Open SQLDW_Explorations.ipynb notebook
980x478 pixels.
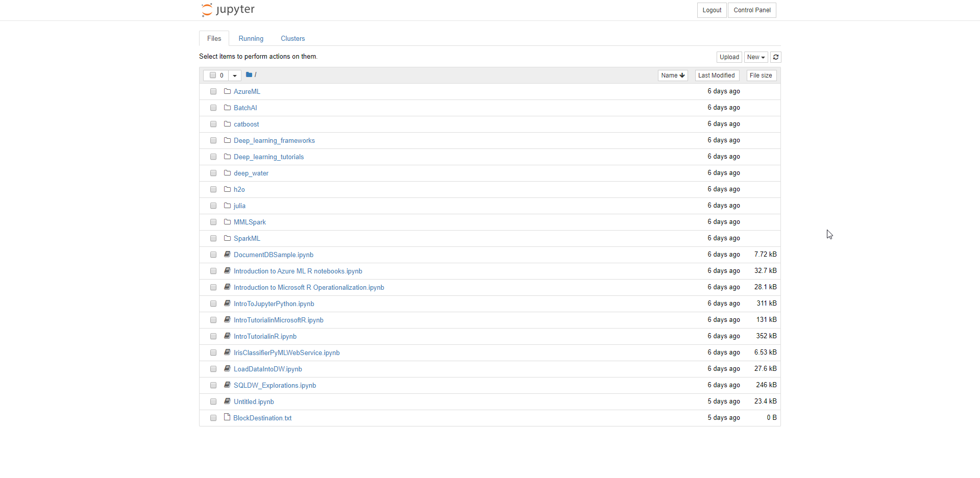pos(275,386)
